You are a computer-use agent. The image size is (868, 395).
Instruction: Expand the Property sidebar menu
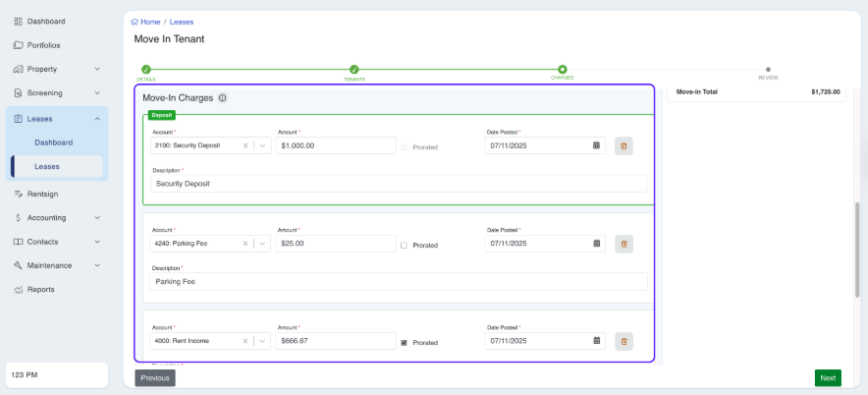click(97, 69)
